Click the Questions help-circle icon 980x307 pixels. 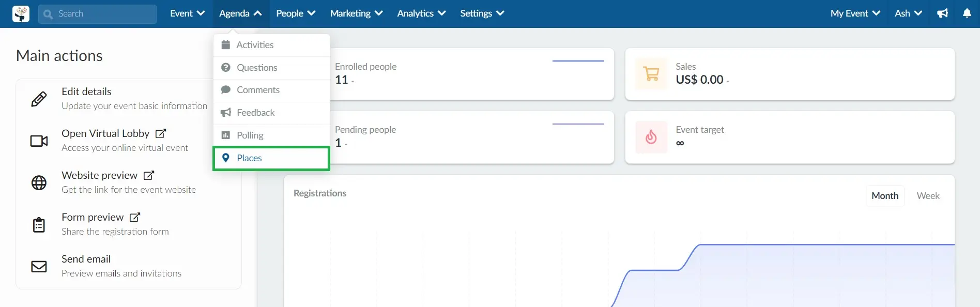[226, 68]
